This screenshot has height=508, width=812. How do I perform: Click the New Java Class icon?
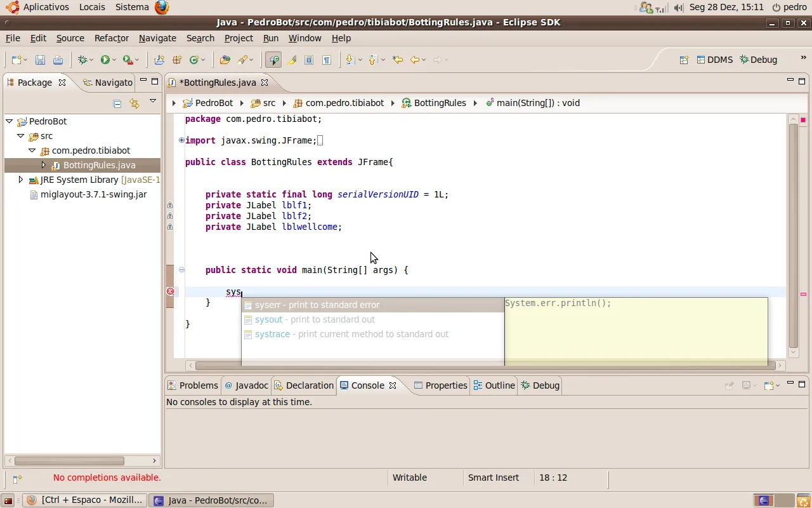click(195, 60)
